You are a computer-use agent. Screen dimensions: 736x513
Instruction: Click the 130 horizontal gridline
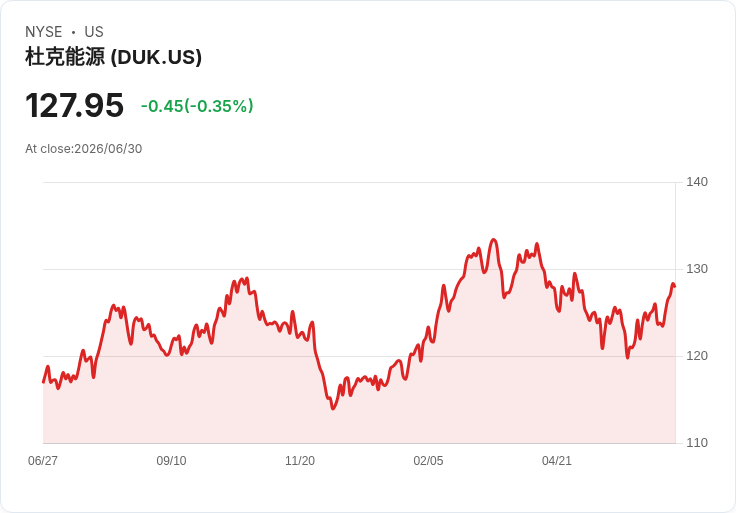(359, 269)
